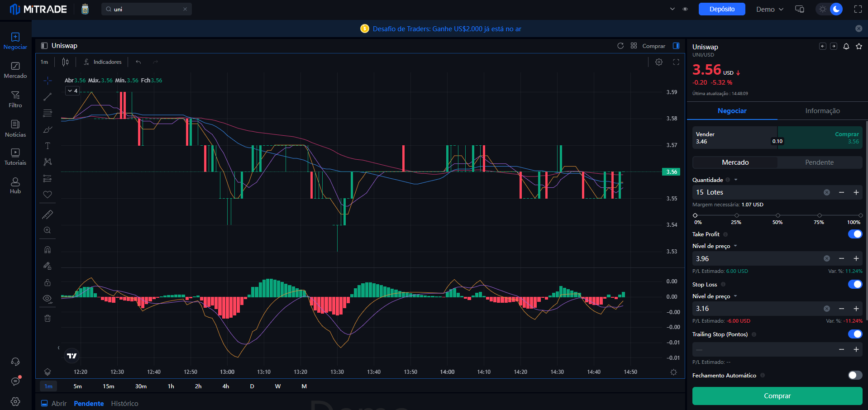Switch to the Informação tab
The height and width of the screenshot is (410, 868).
click(x=822, y=111)
